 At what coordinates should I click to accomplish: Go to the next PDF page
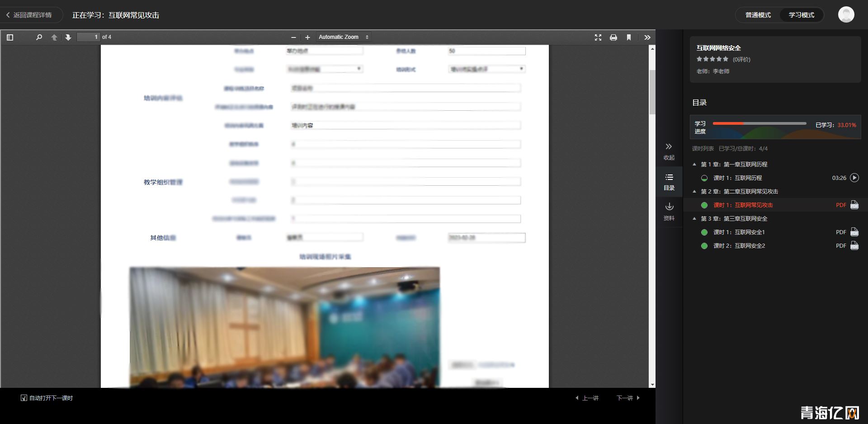[68, 38]
